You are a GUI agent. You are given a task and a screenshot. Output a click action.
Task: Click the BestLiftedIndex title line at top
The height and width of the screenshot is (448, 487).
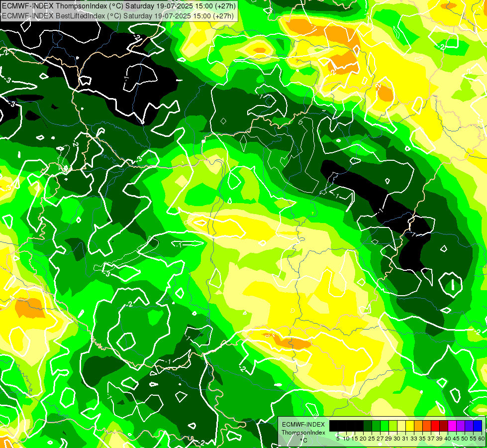(118, 16)
